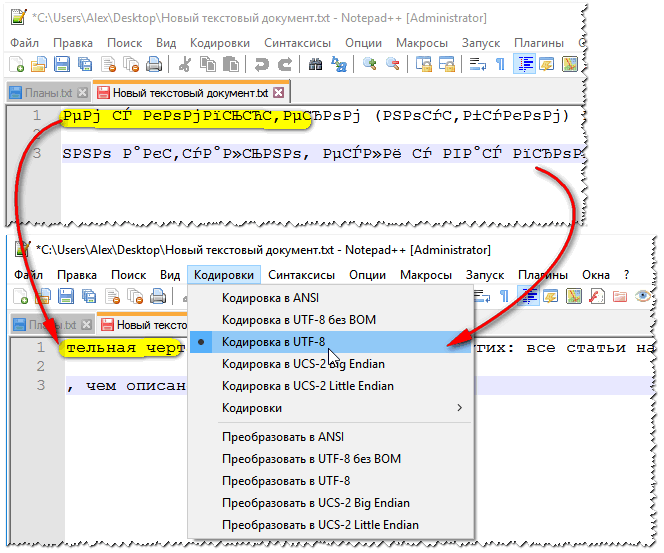The height and width of the screenshot is (553, 664).
Task: Click Close file icon in lower window toolbar
Action: point(112,296)
